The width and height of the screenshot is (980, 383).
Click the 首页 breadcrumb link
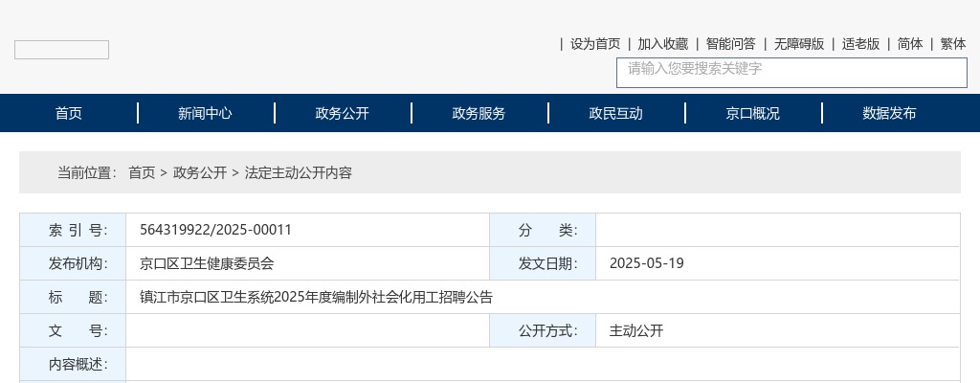pos(142,173)
